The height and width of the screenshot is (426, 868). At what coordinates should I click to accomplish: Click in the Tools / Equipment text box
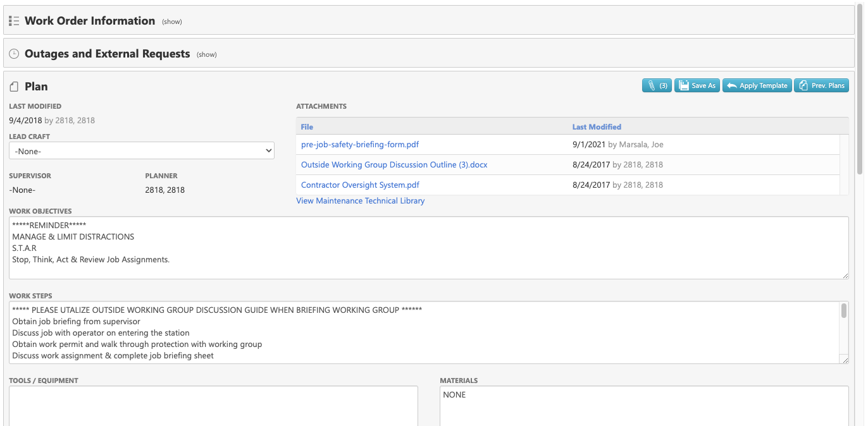pyautogui.click(x=213, y=406)
